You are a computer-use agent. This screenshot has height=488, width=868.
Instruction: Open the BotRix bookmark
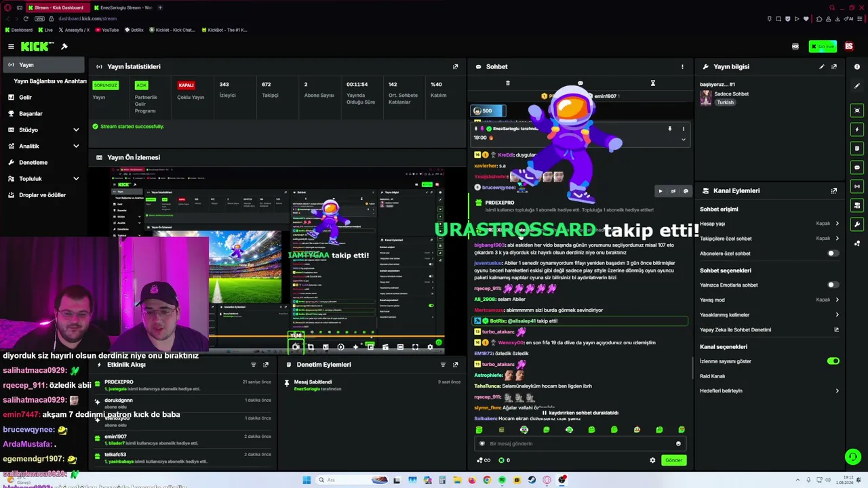pyautogui.click(x=134, y=30)
